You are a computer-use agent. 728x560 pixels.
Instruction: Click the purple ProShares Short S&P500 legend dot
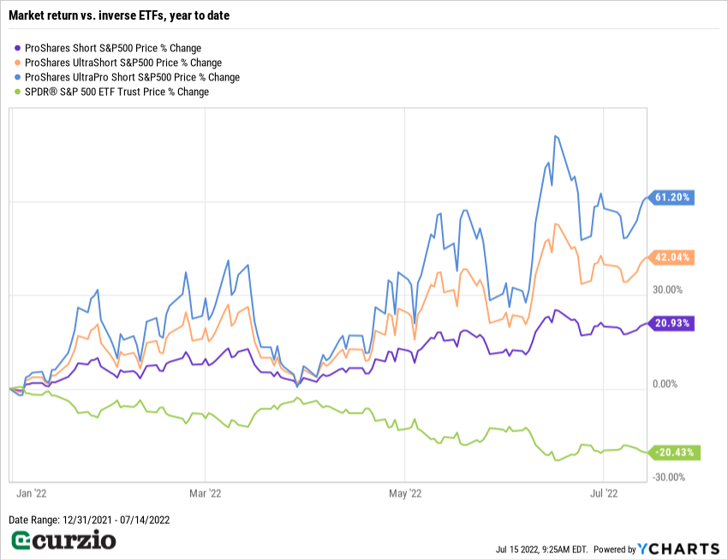(20, 48)
